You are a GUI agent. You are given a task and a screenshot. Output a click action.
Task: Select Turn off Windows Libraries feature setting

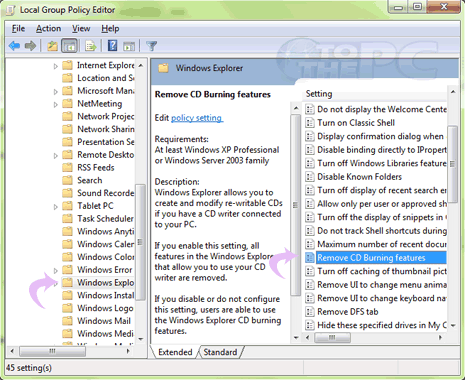coord(382,163)
